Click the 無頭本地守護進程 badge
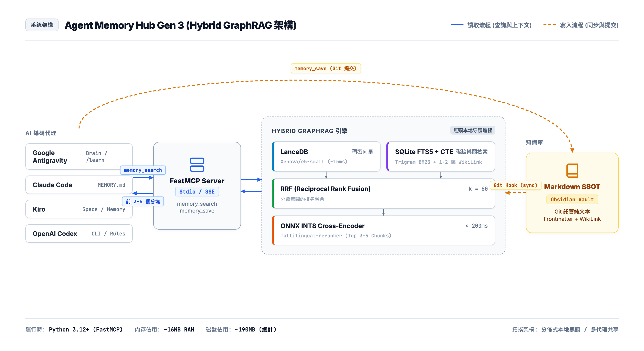The width and height of the screenshot is (644, 351). (473, 130)
